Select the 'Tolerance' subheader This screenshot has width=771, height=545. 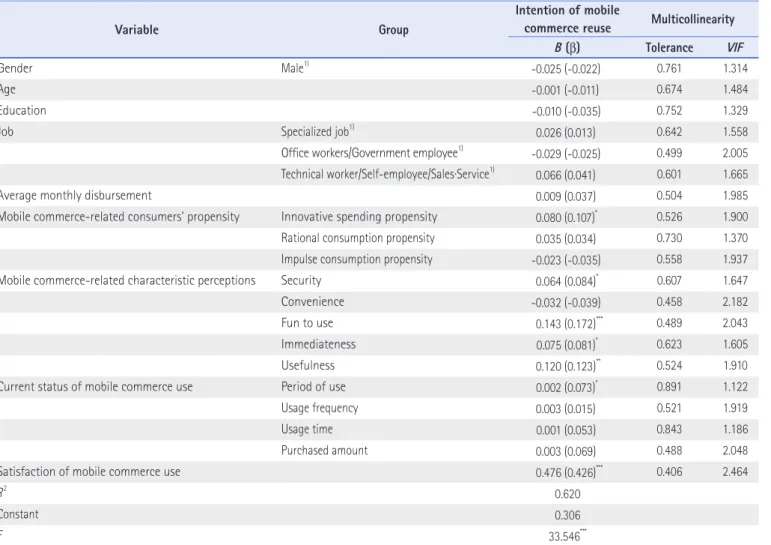click(669, 48)
